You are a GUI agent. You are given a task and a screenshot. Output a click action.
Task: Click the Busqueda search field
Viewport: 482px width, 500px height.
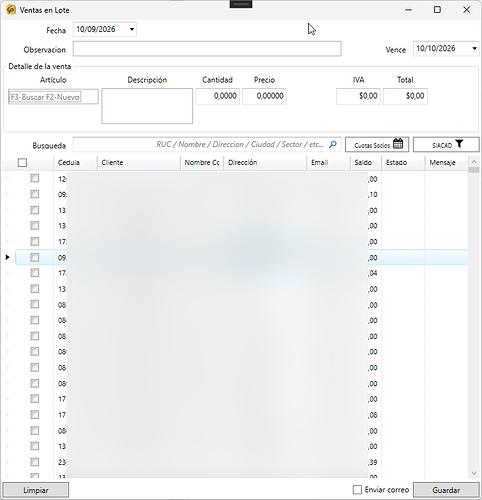[x=207, y=145]
